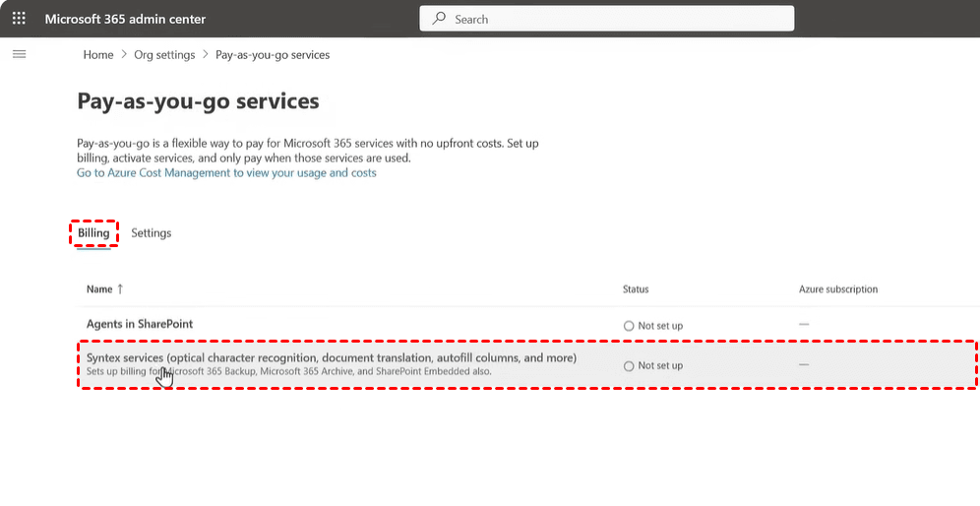980x506 pixels.
Task: Focus the Search input field
Action: 610,19
